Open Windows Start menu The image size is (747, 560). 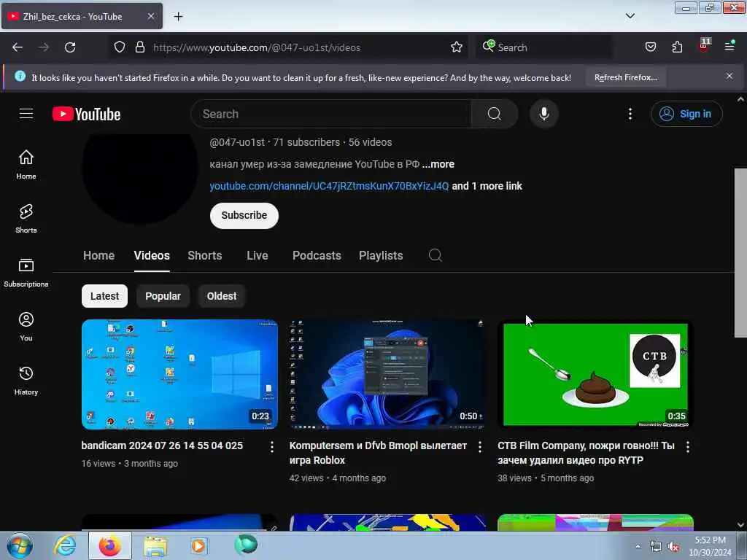tap(20, 545)
